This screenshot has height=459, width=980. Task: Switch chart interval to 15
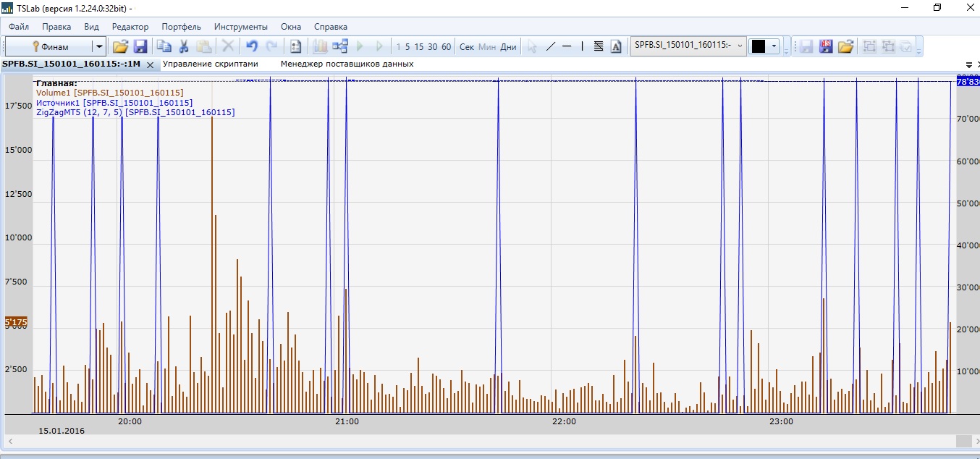tap(418, 46)
